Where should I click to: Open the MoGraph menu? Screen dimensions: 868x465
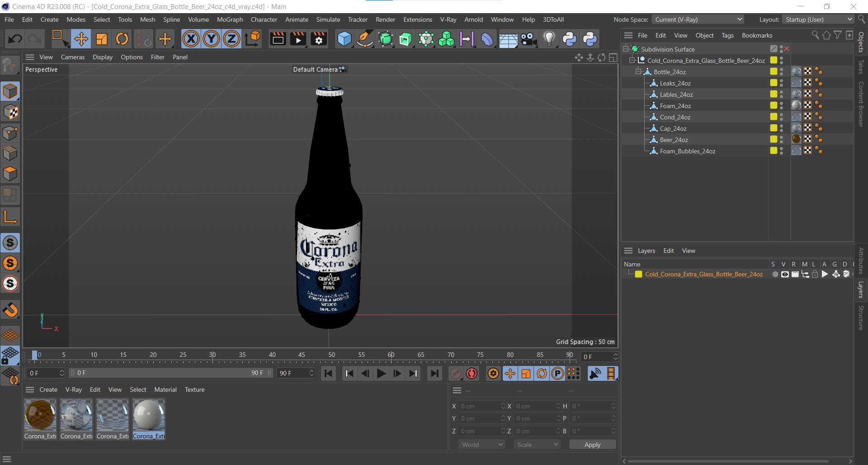230,19
